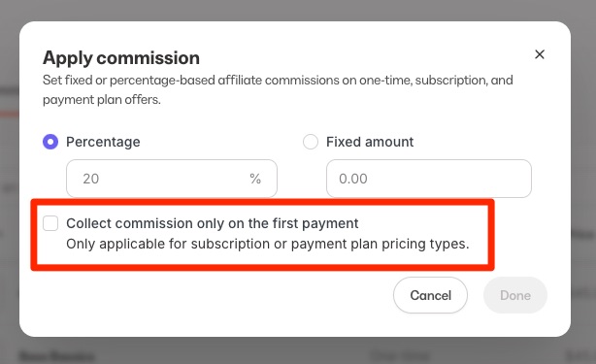Focus the percentage input showing 20
Screen dimensions: 596x364
[x=172, y=179]
